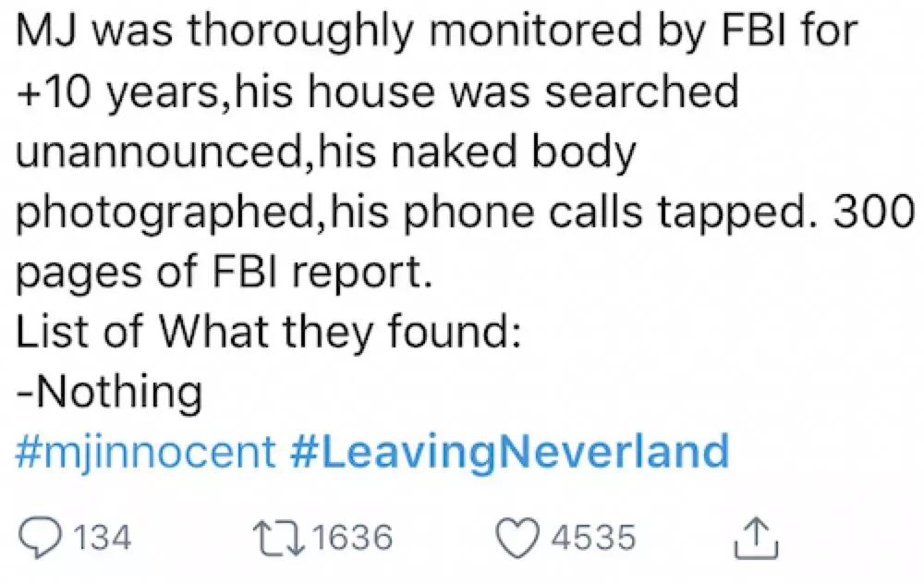
Task: Click the retweet arrows icon
Action: 279,538
